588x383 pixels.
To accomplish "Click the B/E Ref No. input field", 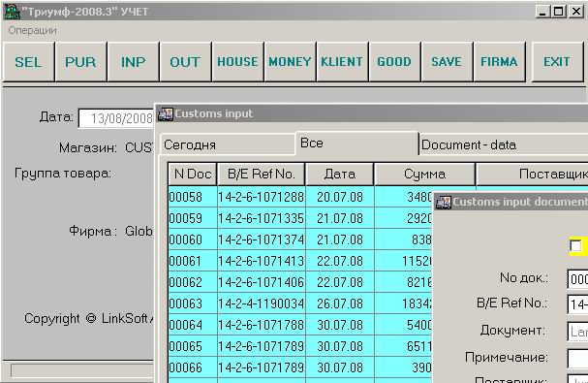I will click(577, 304).
